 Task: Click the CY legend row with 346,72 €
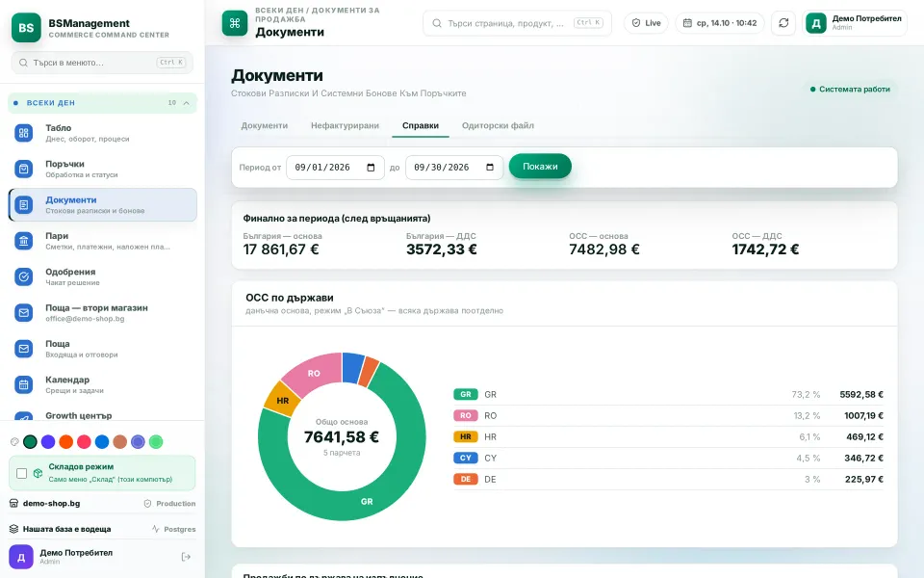[668, 458]
